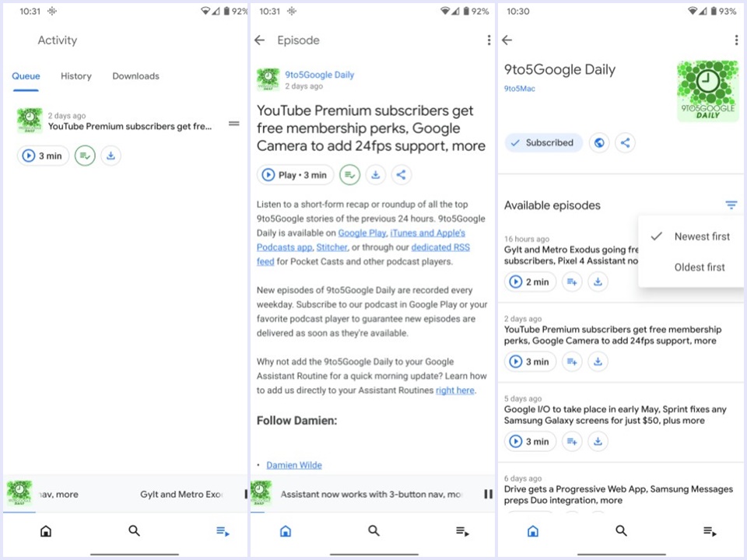
Task: Tap the mini player progress bar
Action: click(x=373, y=513)
